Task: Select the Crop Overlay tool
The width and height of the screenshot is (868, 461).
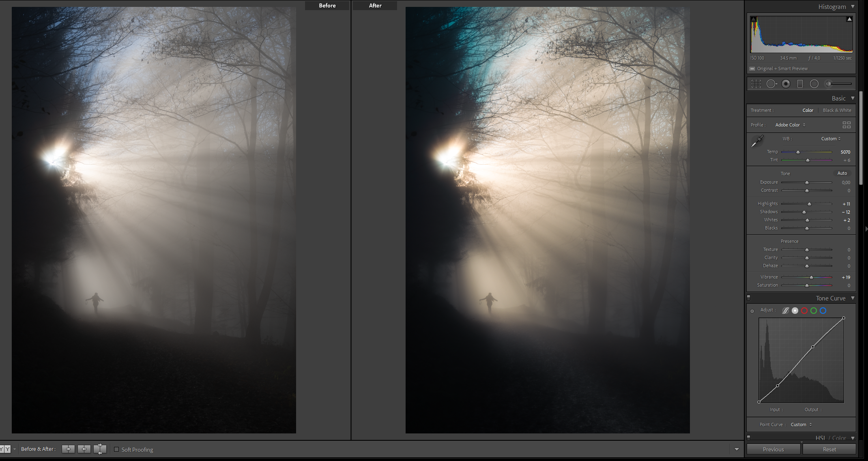Action: [x=756, y=84]
